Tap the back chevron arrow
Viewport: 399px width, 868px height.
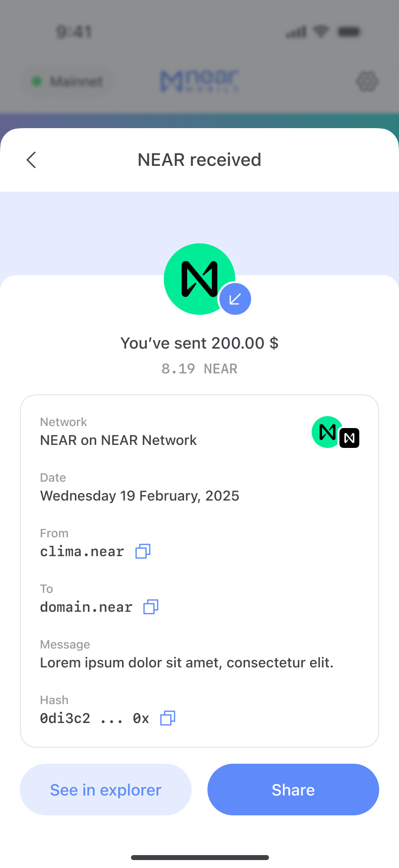click(x=31, y=160)
